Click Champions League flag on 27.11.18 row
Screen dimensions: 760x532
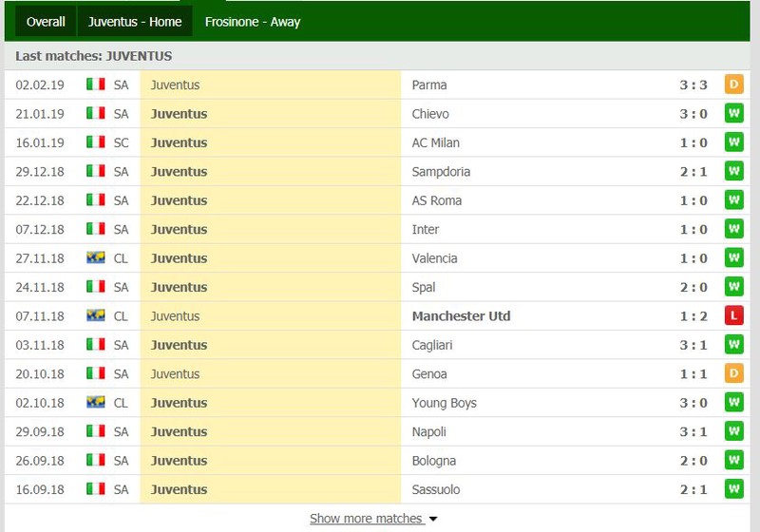(96, 257)
